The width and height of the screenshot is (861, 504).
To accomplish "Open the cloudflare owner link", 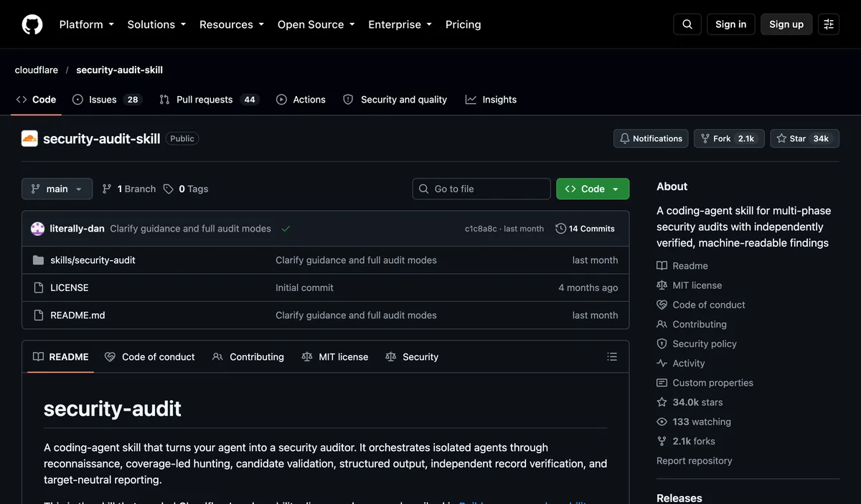I will pos(37,70).
